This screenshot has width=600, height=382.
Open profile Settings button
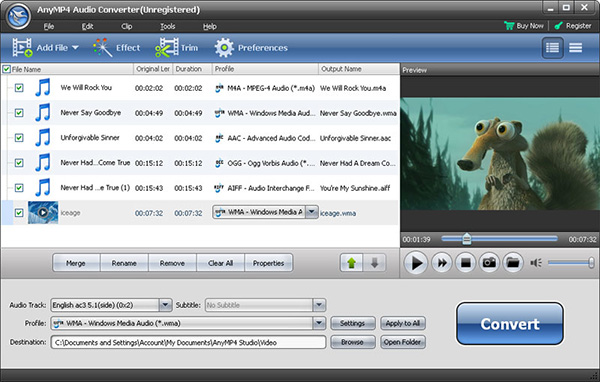(x=352, y=323)
